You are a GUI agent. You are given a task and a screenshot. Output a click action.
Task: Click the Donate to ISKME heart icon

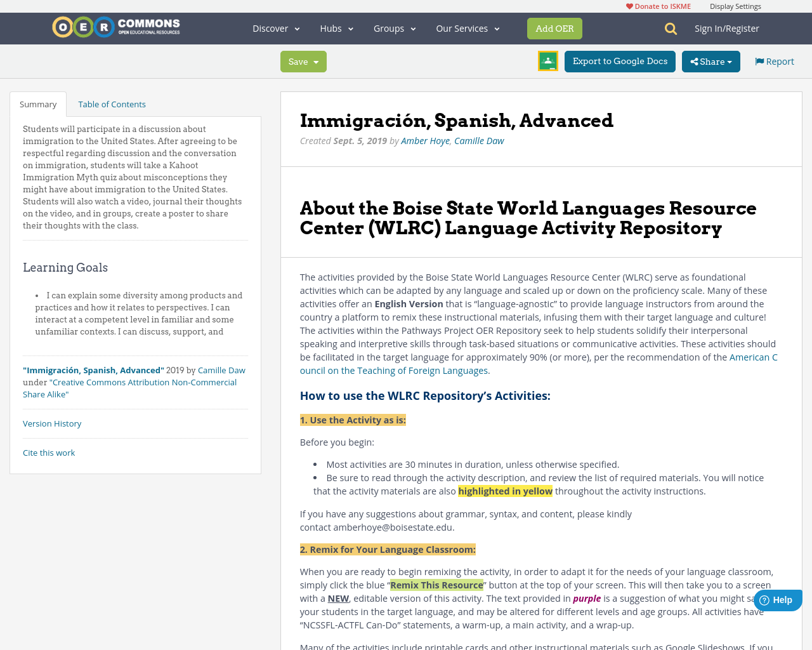click(629, 5)
